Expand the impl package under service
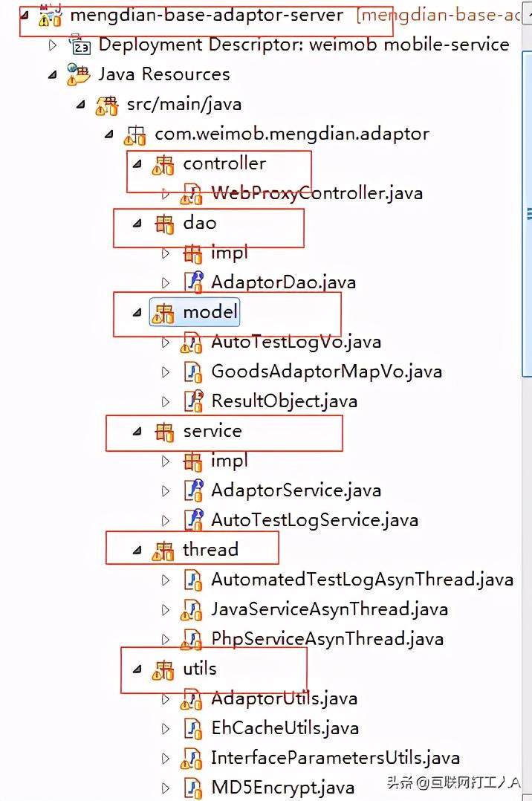532x801 pixels. (x=166, y=461)
